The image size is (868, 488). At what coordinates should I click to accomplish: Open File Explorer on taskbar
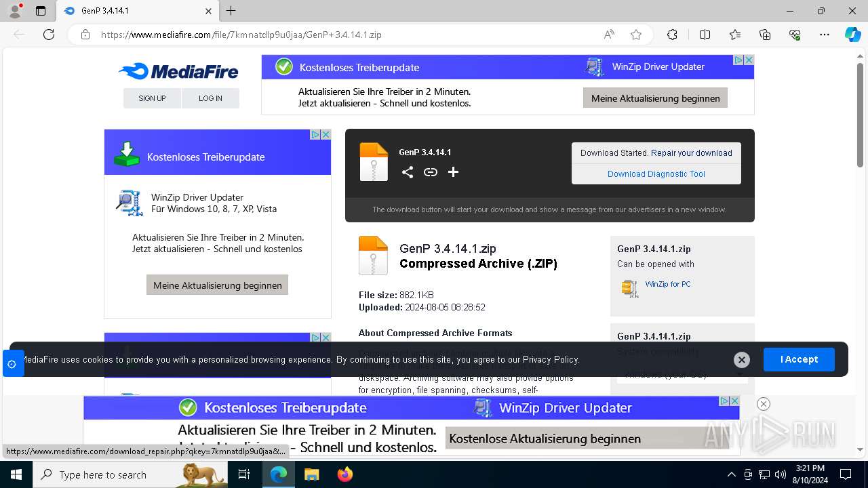tap(311, 474)
